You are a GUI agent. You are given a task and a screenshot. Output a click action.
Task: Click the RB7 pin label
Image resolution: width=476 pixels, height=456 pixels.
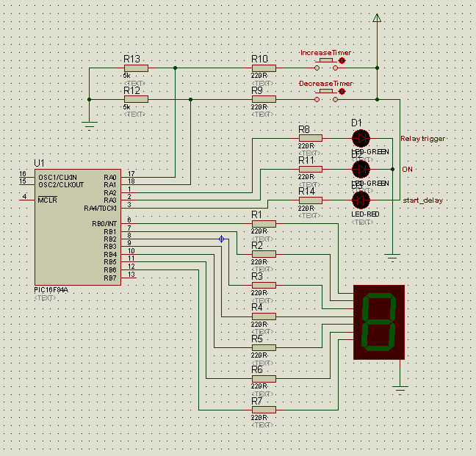(110, 278)
